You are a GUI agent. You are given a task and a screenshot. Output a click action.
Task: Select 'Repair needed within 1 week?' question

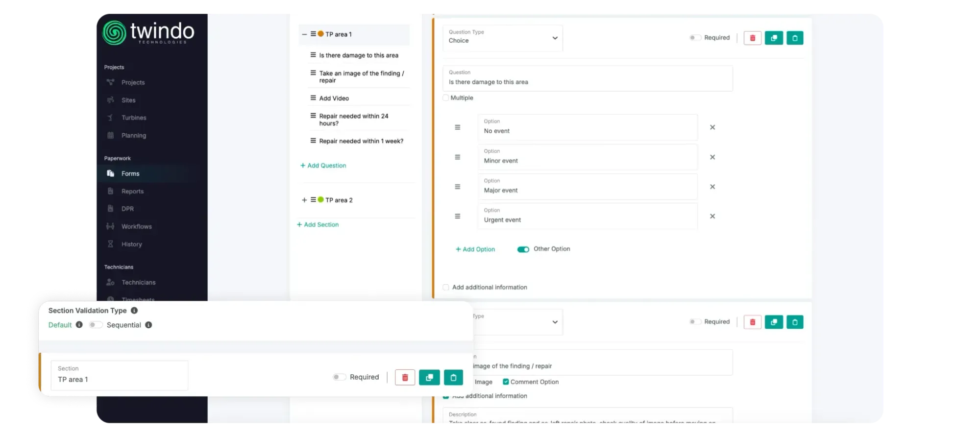click(361, 141)
